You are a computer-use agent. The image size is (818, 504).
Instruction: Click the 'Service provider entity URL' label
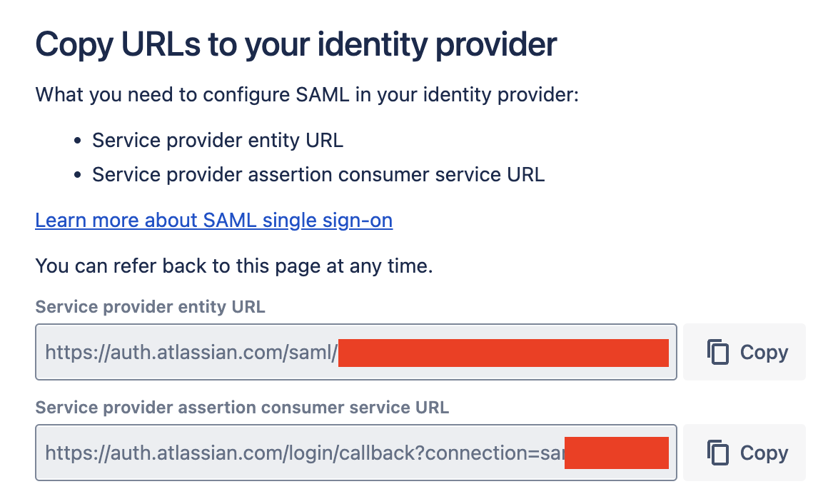[150, 307]
